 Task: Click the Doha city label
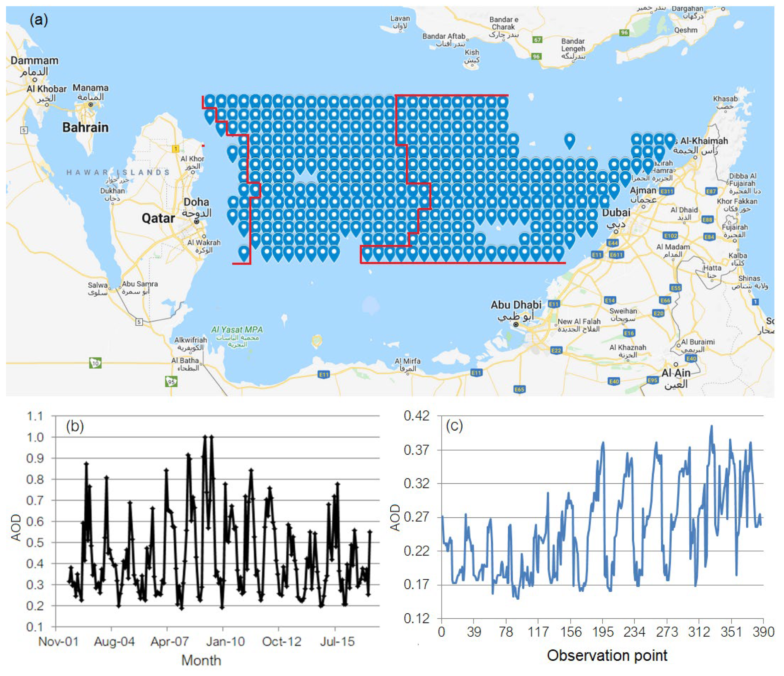[x=196, y=202]
